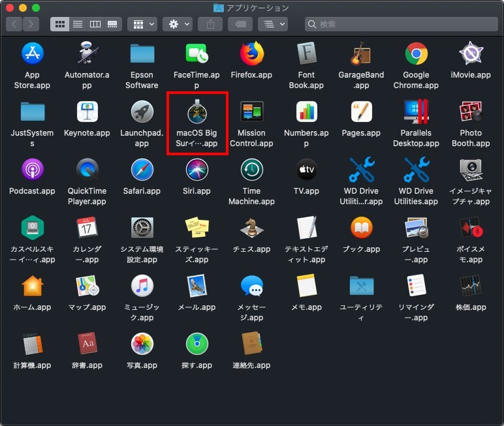Select Pages.app icon
The width and height of the screenshot is (504, 426).
click(361, 112)
